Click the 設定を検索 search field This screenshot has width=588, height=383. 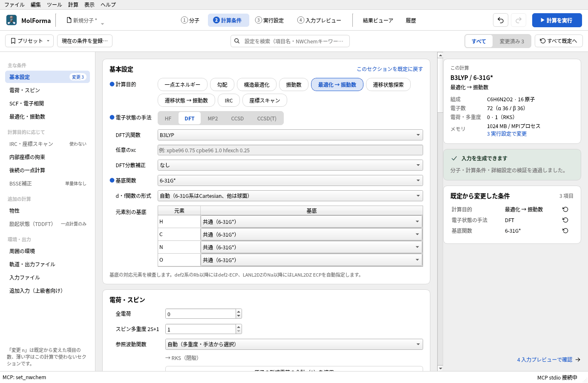tap(290, 41)
